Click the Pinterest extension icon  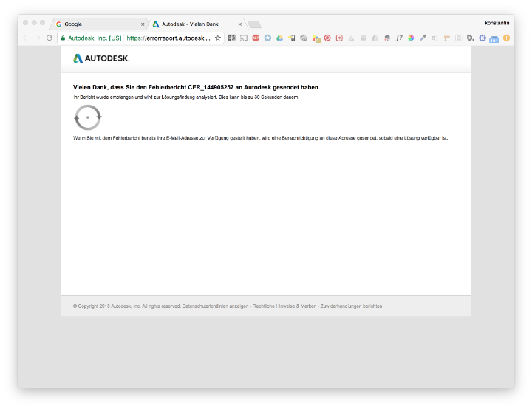tap(327, 38)
